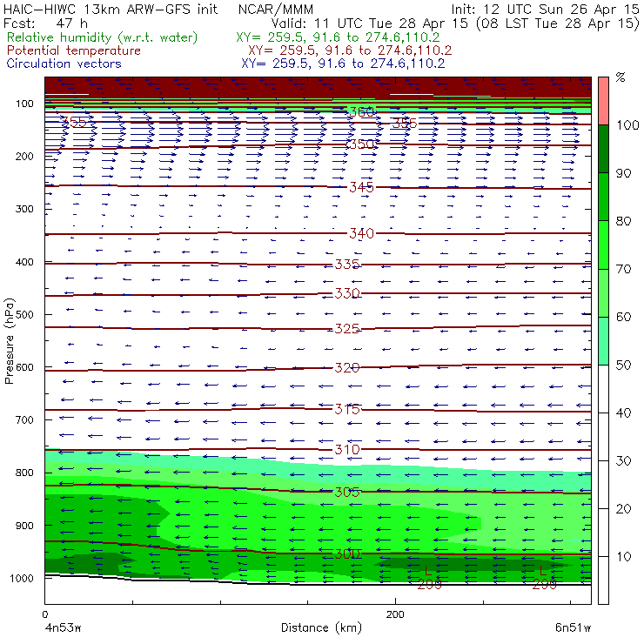Pick the 50–60% aqua green colorbar segment
The height and width of the screenshot is (644, 644).
[x=603, y=341]
